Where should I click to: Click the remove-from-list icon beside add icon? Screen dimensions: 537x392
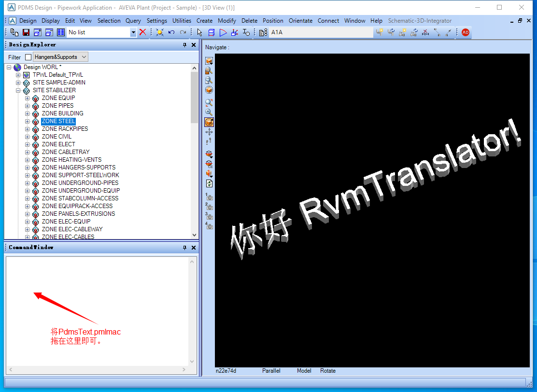click(49, 32)
